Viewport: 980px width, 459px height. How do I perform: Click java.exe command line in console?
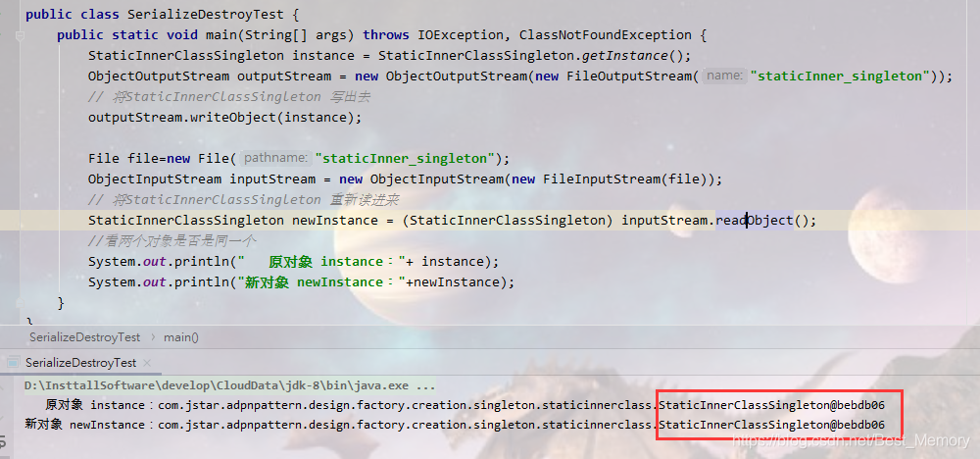(230, 385)
